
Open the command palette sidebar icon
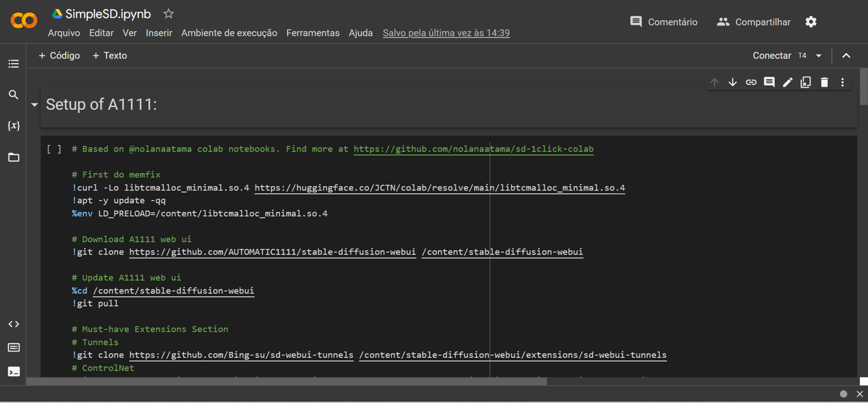coord(14,348)
